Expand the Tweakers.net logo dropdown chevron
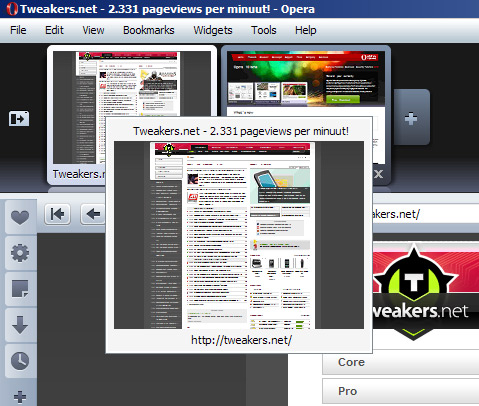This screenshot has height=406, width=479. coord(413,332)
